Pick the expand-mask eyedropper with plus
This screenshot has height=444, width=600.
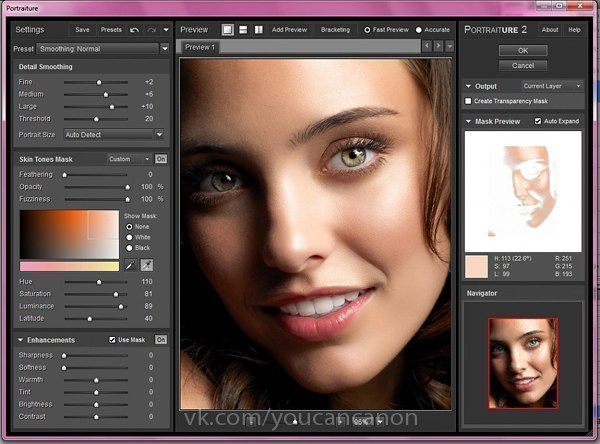pyautogui.click(x=147, y=264)
